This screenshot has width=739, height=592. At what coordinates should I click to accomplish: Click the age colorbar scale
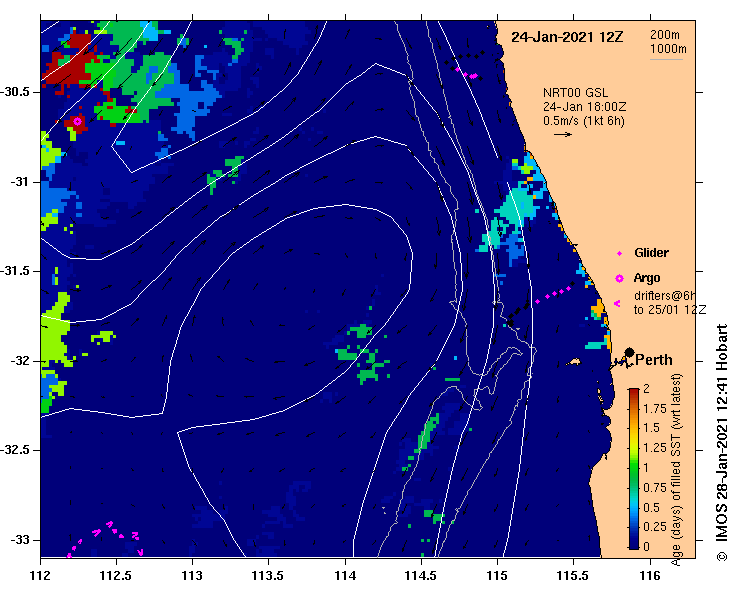point(634,469)
